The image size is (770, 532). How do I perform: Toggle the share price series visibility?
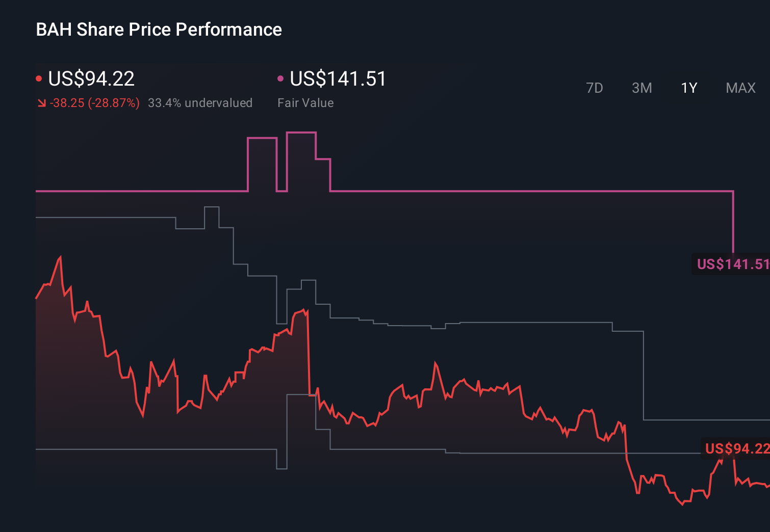[90, 78]
